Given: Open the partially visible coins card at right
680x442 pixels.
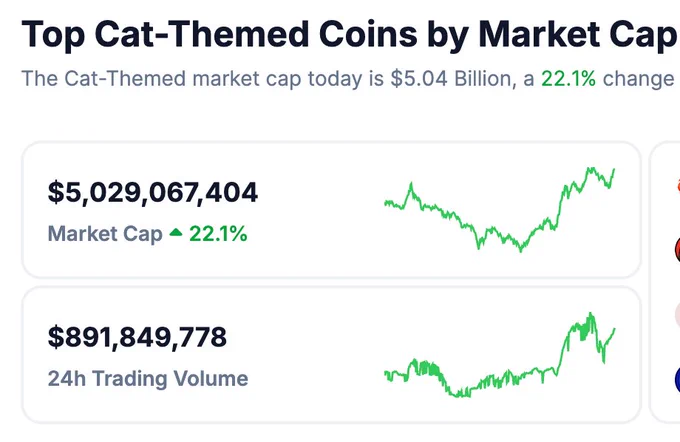Looking at the screenshot, I should pos(665,282).
